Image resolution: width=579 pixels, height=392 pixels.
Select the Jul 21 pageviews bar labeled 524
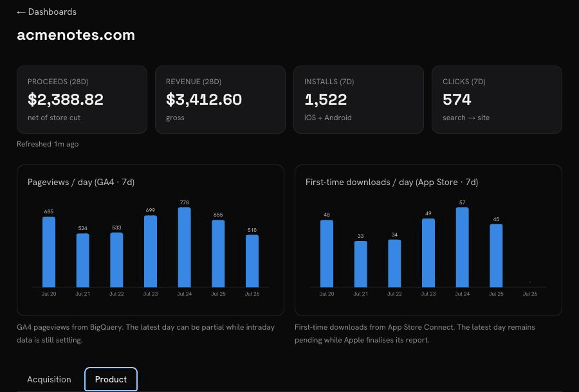(x=83, y=260)
